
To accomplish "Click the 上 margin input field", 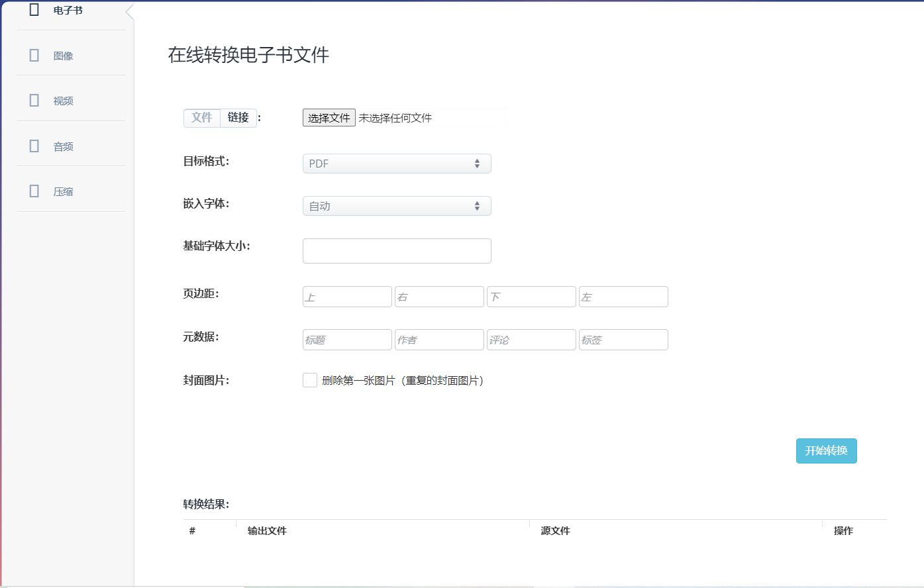I will 347,297.
